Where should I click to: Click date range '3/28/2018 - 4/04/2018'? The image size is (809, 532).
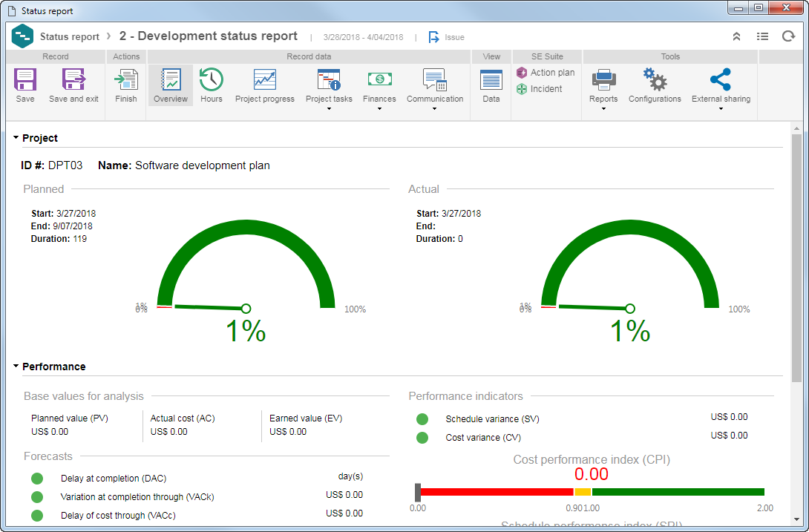pyautogui.click(x=363, y=37)
